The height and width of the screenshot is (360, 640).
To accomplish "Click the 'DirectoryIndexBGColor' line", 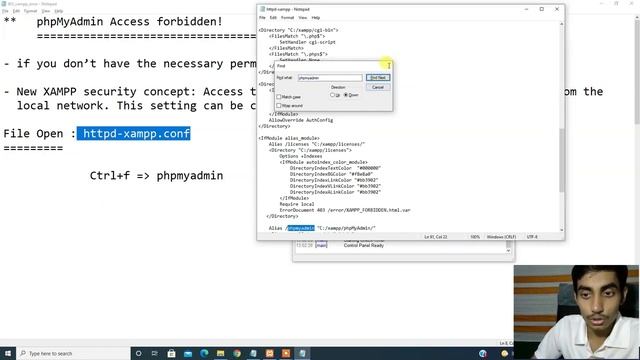I will [331, 174].
